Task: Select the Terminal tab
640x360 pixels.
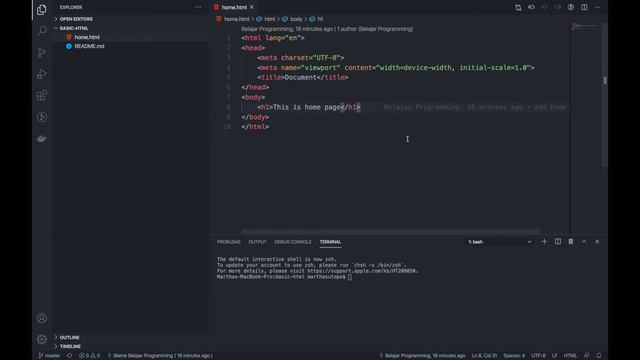Action: 330,242
